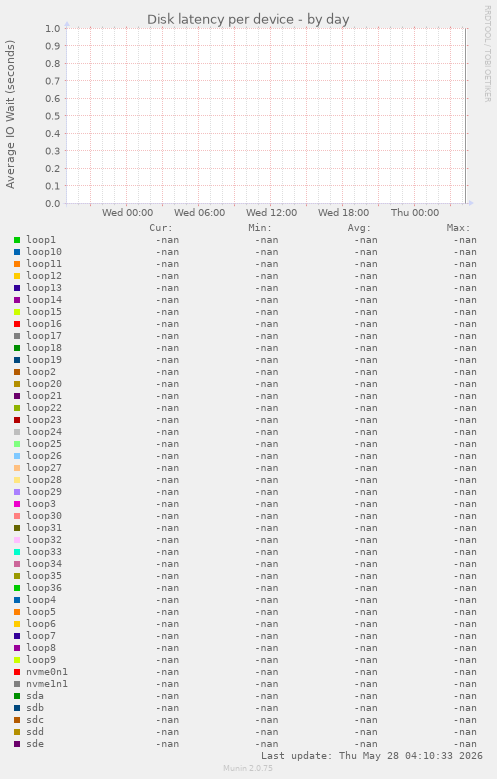Select the legend label loop9
This screenshot has width=497, height=779.
click(41, 659)
